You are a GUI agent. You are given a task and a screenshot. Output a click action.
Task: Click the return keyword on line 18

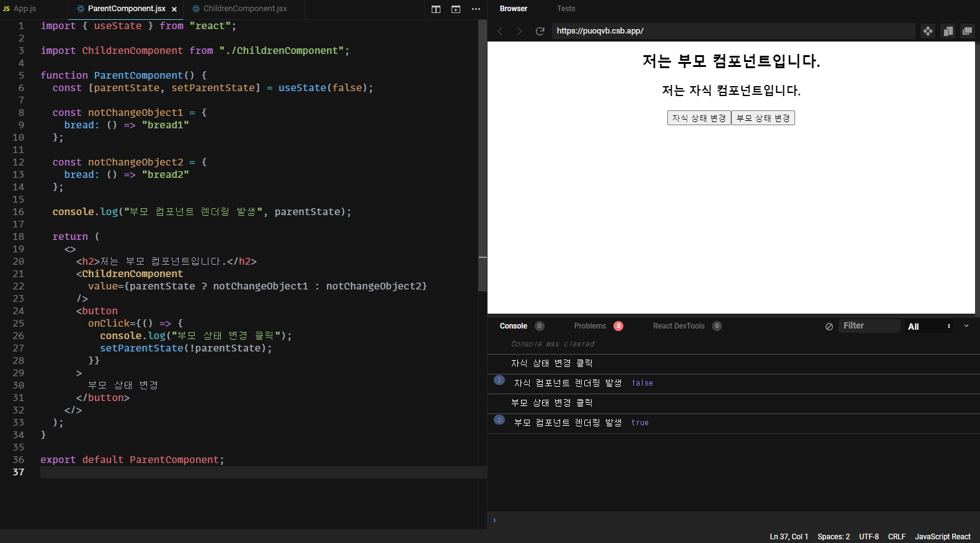click(70, 237)
